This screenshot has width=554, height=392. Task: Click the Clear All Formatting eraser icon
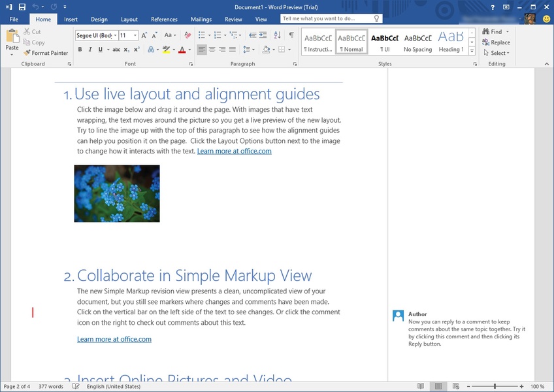187,35
